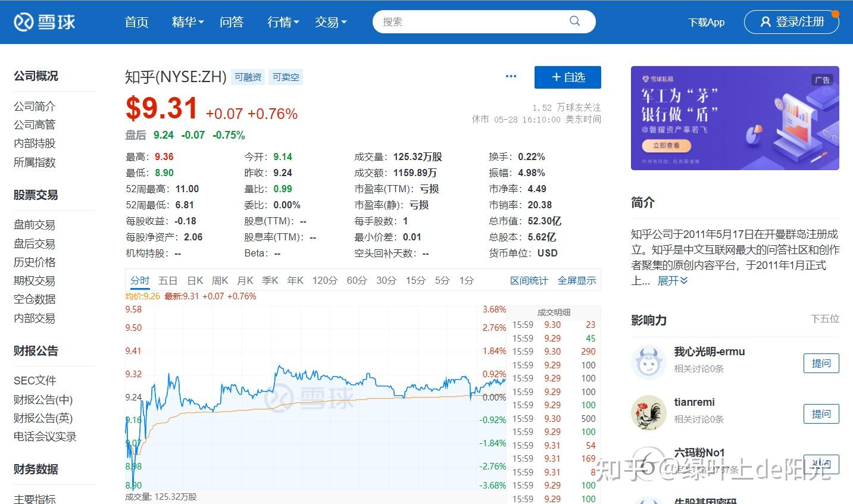Open SEC文件 in sidebar
Image resolution: width=853 pixels, height=504 pixels.
(x=35, y=381)
